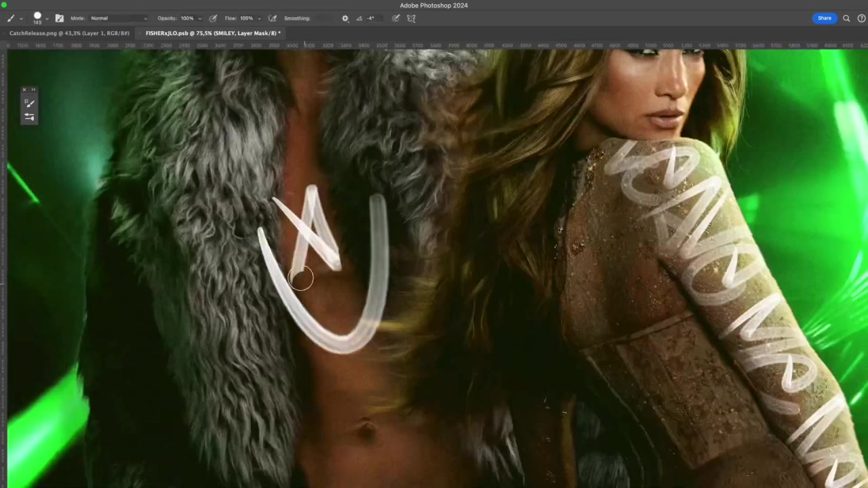Viewport: 868px width, 488px height.
Task: Open the Search magnifier icon
Action: pyautogui.click(x=846, y=18)
